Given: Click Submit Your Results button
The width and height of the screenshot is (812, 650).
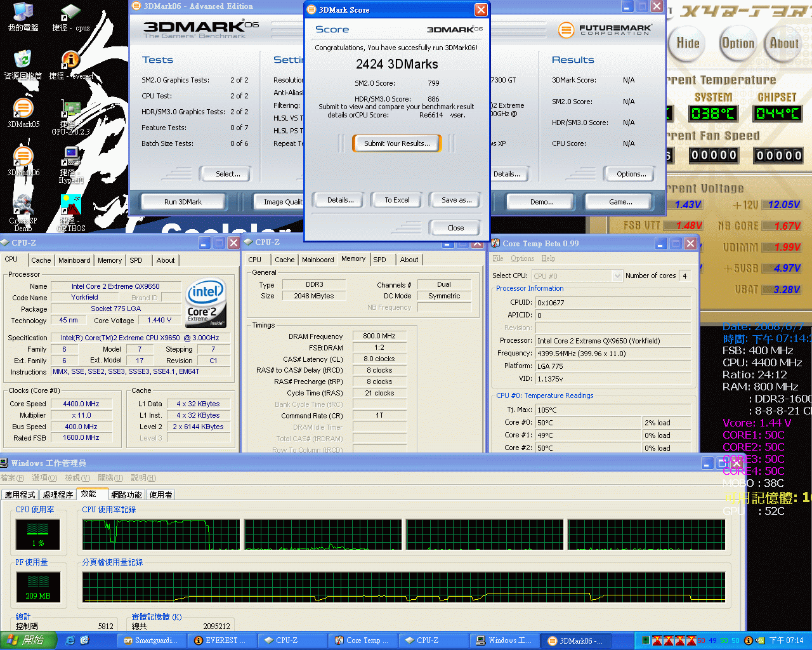Looking at the screenshot, I should click(397, 143).
